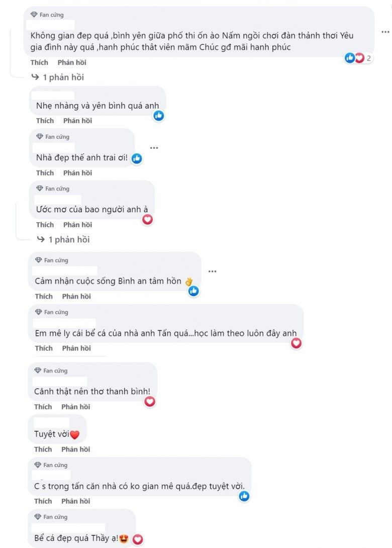Click 'Thích' under 'Nhẹ nhàng và yên bình' comment
Image resolution: width=392 pixels, height=548 pixels.
[x=45, y=121]
